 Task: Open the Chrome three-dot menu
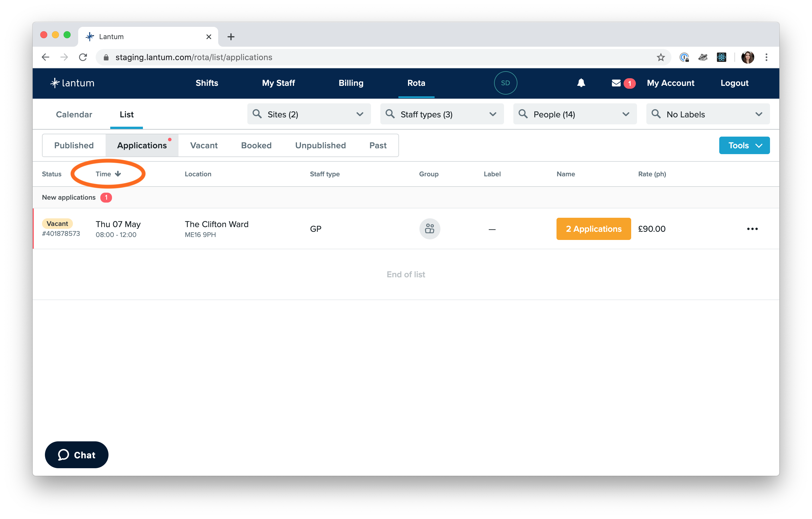(766, 57)
